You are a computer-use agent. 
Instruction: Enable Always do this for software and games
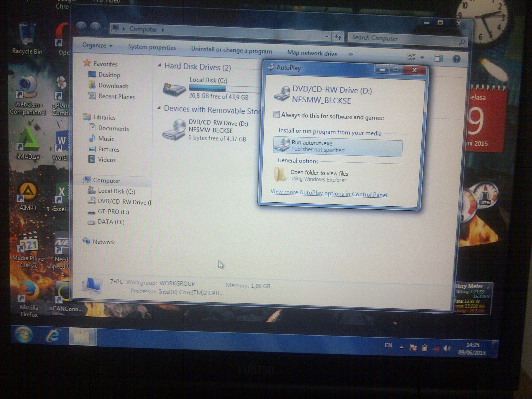pyautogui.click(x=276, y=114)
